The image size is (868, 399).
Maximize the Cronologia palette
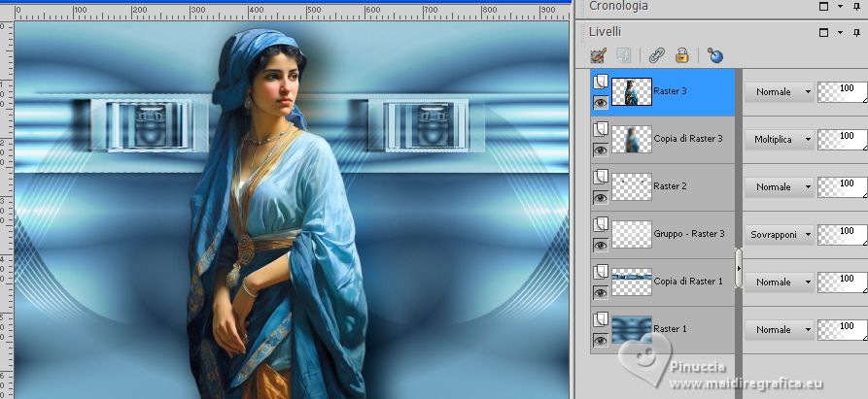[x=823, y=6]
